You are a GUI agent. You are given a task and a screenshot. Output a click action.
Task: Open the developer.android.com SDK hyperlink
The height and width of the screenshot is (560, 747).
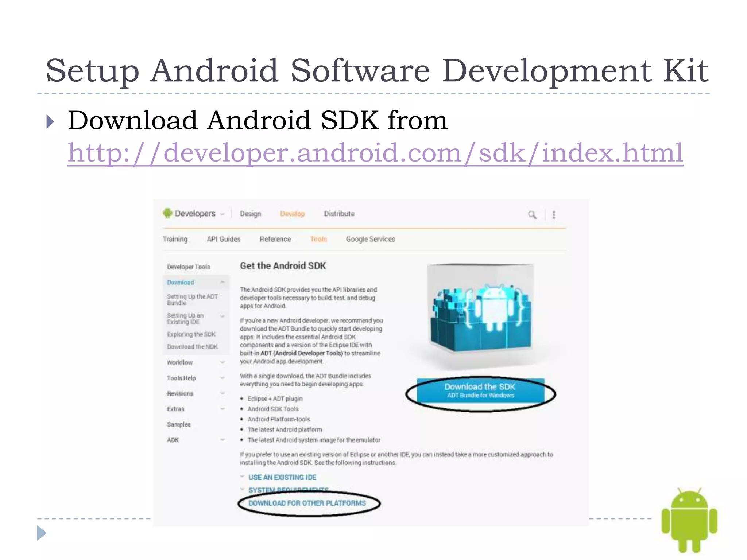point(375,153)
